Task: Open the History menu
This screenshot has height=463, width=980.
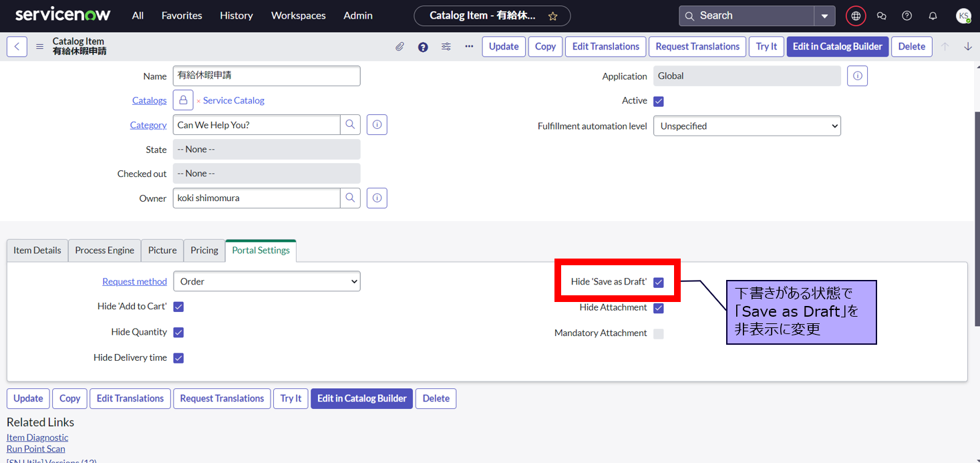Action: tap(236, 15)
